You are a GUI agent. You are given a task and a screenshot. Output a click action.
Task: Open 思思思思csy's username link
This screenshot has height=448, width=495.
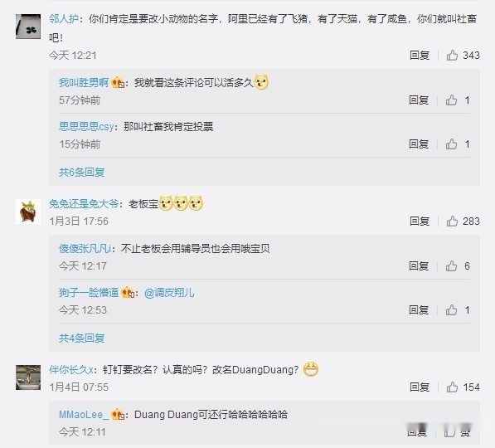tap(86, 127)
